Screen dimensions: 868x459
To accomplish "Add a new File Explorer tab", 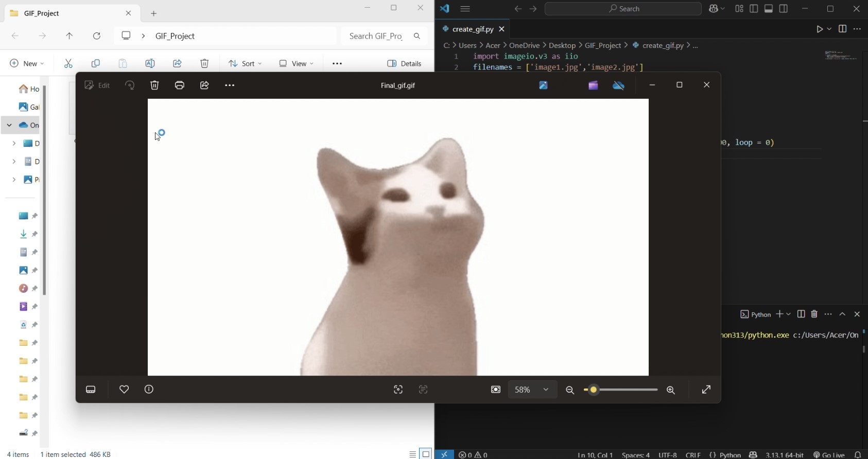I will (153, 13).
